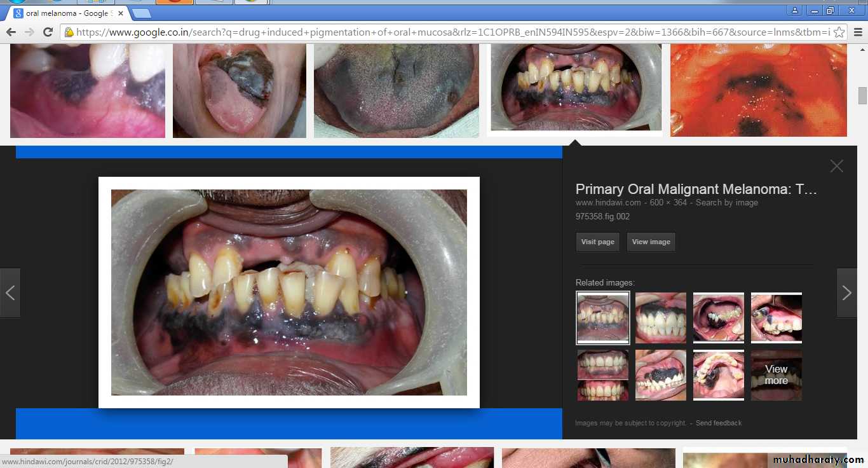868x468 pixels.
Task: Open the Chrome hamburger menu
Action: tap(858, 32)
